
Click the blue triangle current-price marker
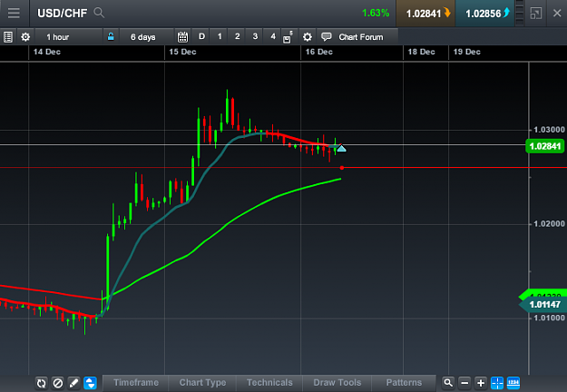[341, 148]
